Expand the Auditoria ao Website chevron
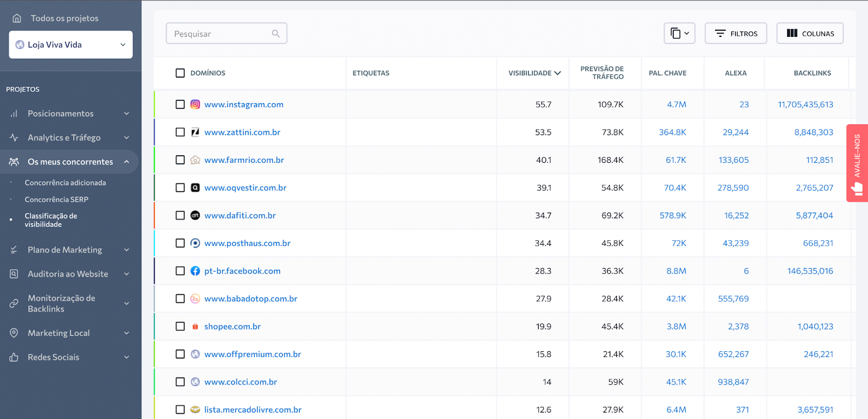 [126, 274]
